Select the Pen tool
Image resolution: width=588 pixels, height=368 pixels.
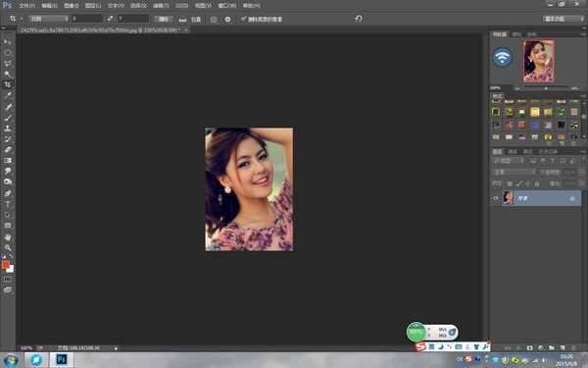pos(8,193)
